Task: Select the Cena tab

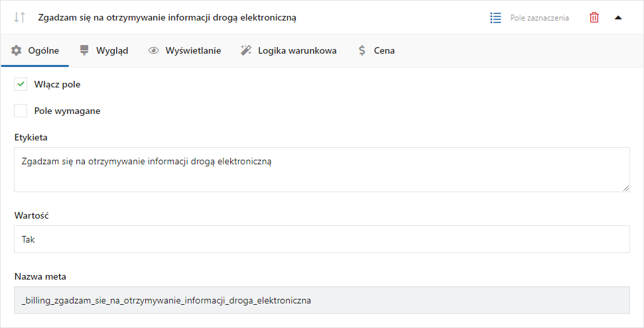Action: pyautogui.click(x=377, y=50)
